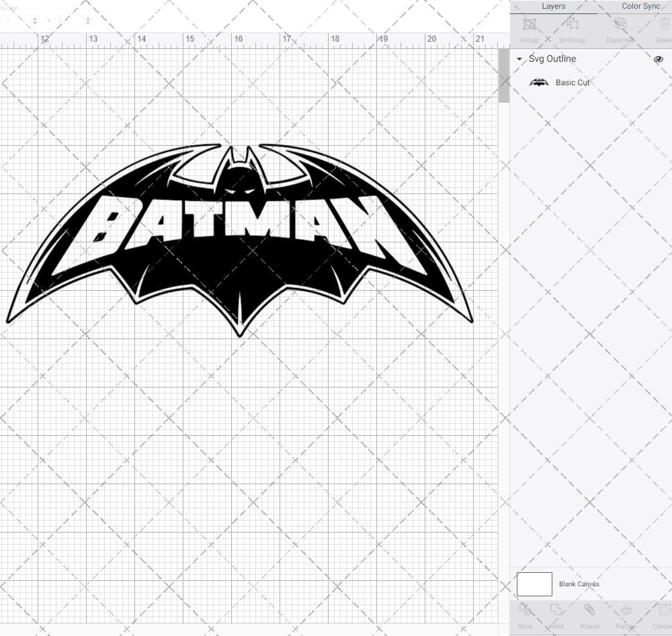
Task: Click the canvas vertical scrollbar
Action: click(504, 74)
